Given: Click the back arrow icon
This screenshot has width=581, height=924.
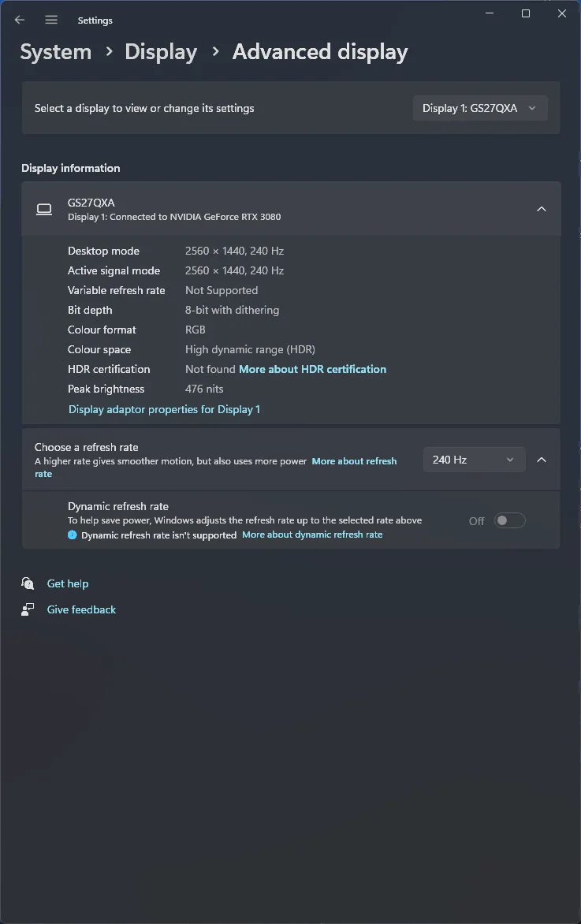Looking at the screenshot, I should 20,20.
